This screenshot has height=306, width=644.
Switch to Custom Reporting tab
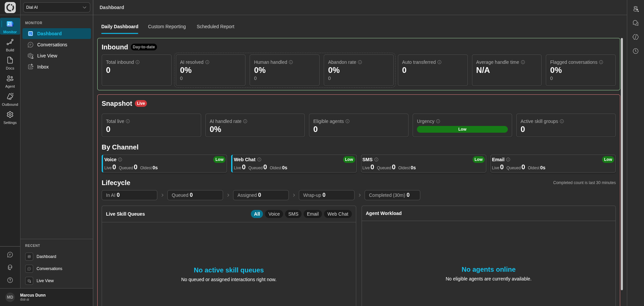click(x=167, y=27)
